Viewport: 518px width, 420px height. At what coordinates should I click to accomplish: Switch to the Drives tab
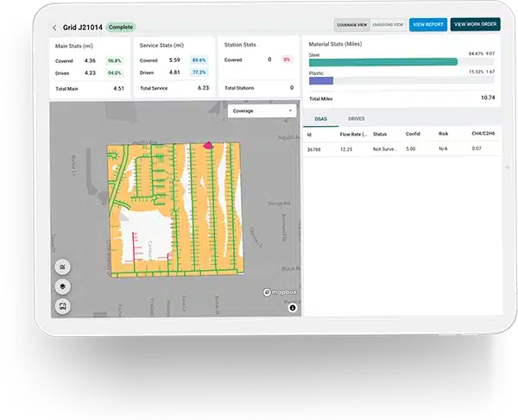(x=356, y=117)
